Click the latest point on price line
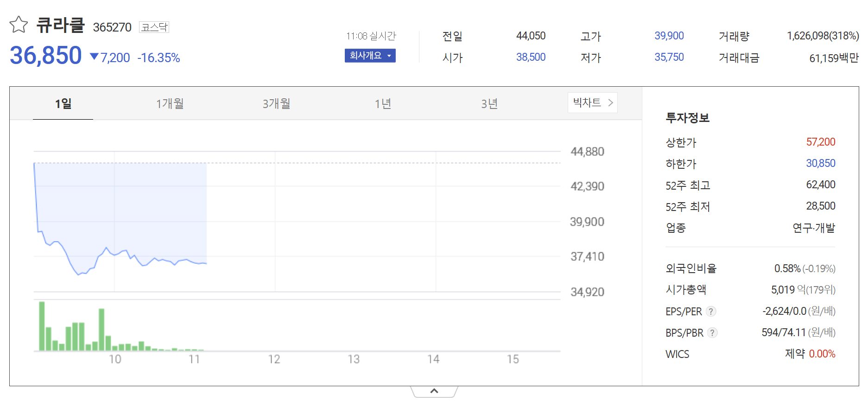Viewport: 868px width, 402px height. [x=206, y=263]
